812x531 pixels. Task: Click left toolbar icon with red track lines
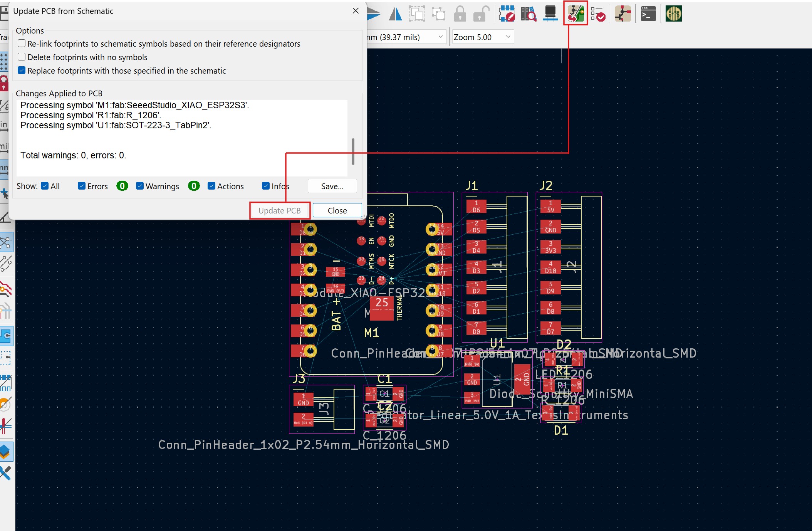(x=6, y=289)
